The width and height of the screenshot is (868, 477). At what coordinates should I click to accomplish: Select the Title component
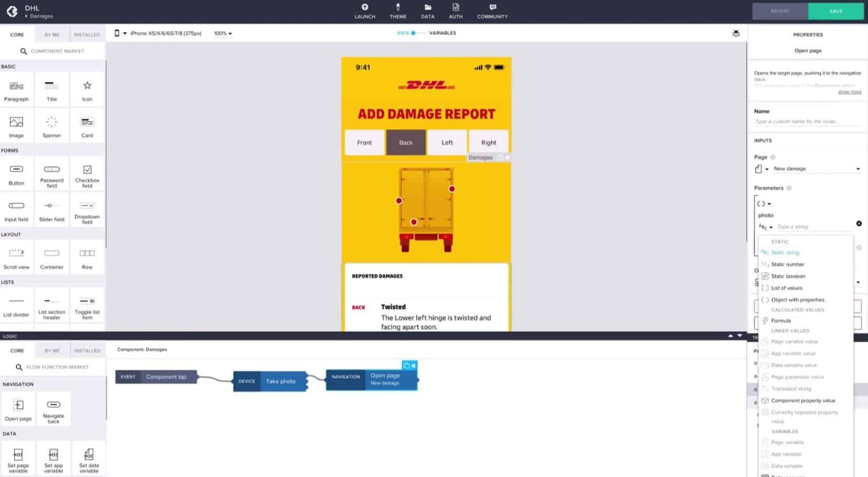[51, 90]
